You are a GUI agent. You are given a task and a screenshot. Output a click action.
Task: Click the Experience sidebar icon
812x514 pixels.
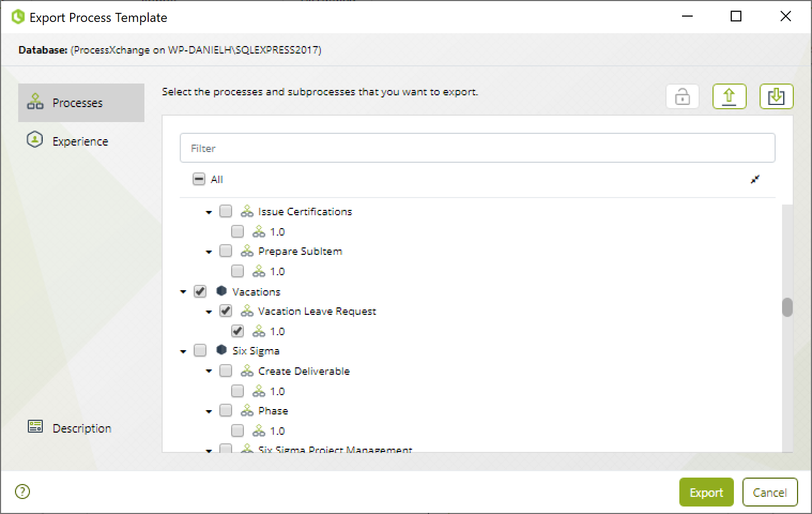tap(35, 140)
